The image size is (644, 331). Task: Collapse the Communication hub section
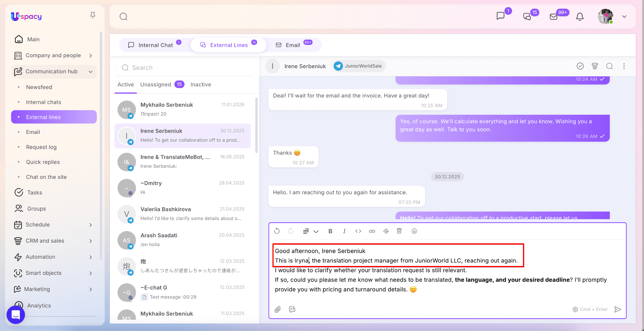[91, 72]
